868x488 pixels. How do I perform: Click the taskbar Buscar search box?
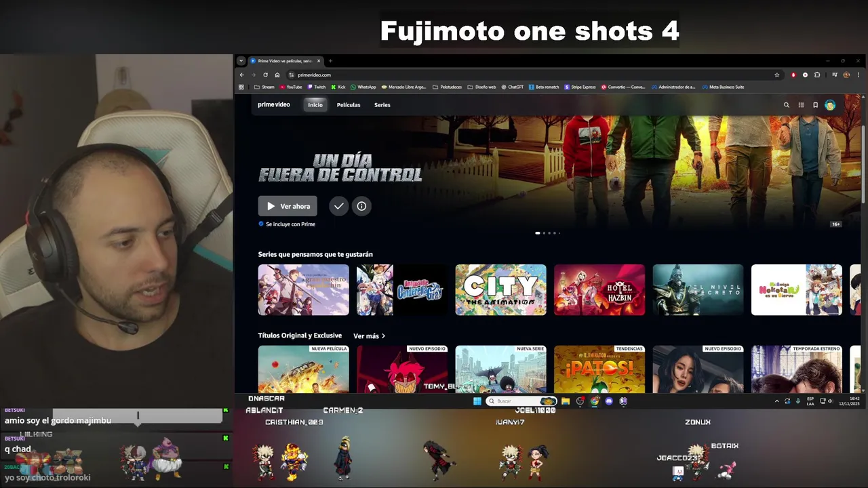[521, 401]
